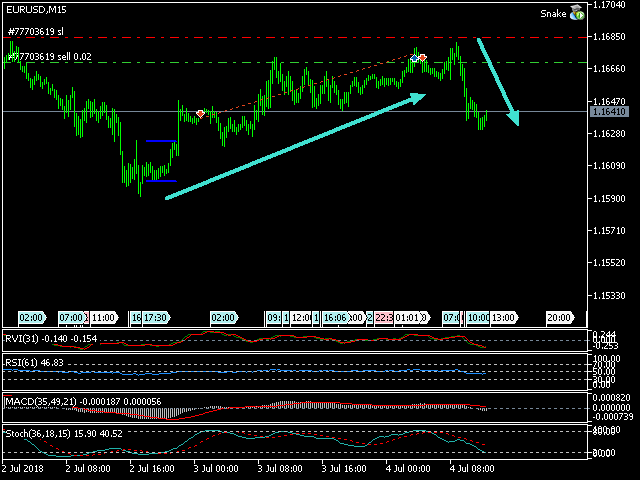Click the 4 Jul 08:00 time axis label
This screenshot has width=640, height=480.
click(472, 469)
